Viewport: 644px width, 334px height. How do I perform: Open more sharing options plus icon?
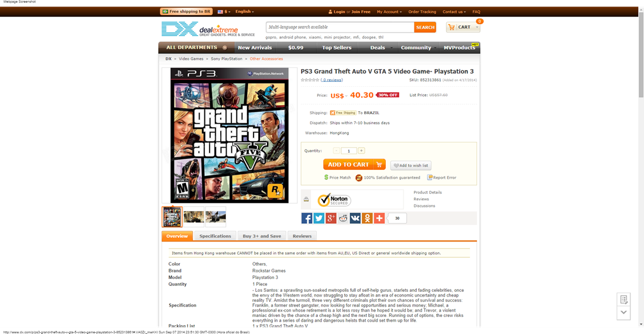[379, 218]
